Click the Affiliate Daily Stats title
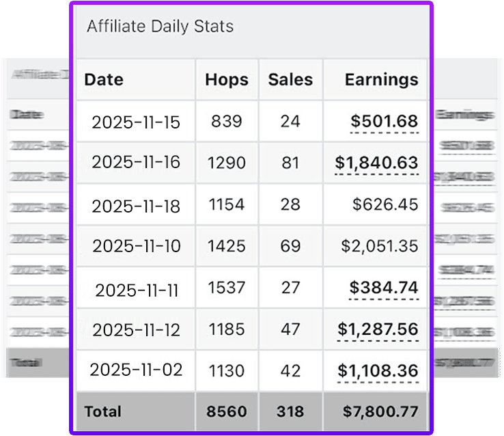Image resolution: width=504 pixels, height=436 pixels. [160, 27]
